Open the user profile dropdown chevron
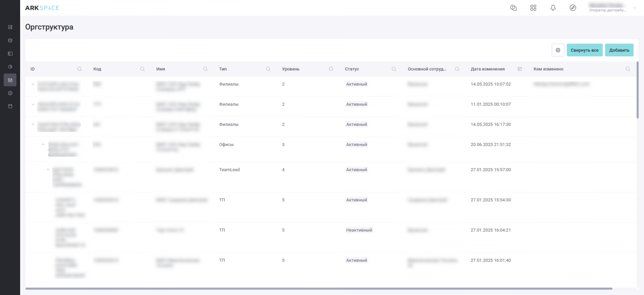 tap(635, 8)
